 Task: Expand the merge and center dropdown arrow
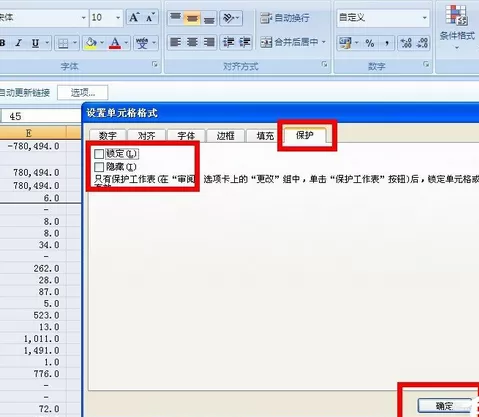(x=324, y=42)
